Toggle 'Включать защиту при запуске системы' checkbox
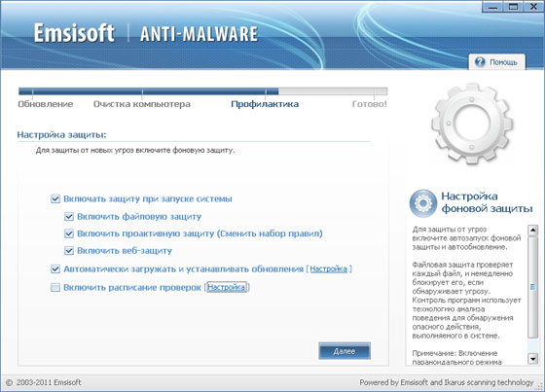The height and width of the screenshot is (392, 545). [55, 198]
